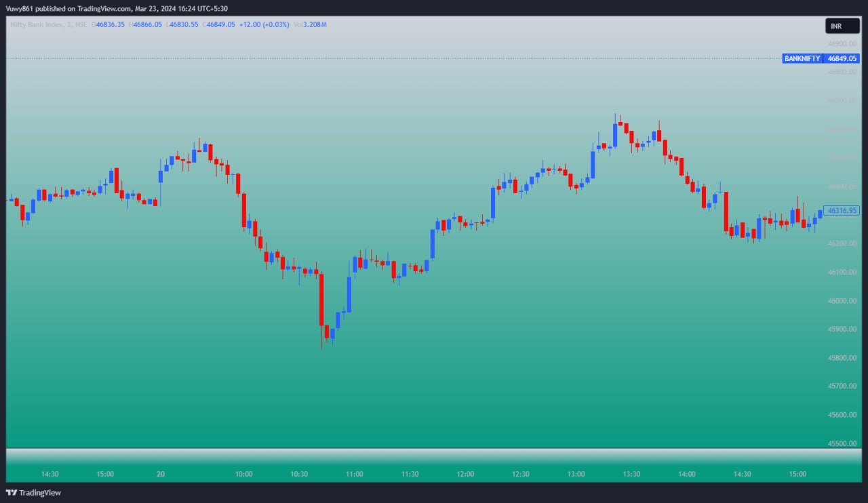Select the 46316.95 price marker
The image size is (868, 503).
[x=842, y=211]
